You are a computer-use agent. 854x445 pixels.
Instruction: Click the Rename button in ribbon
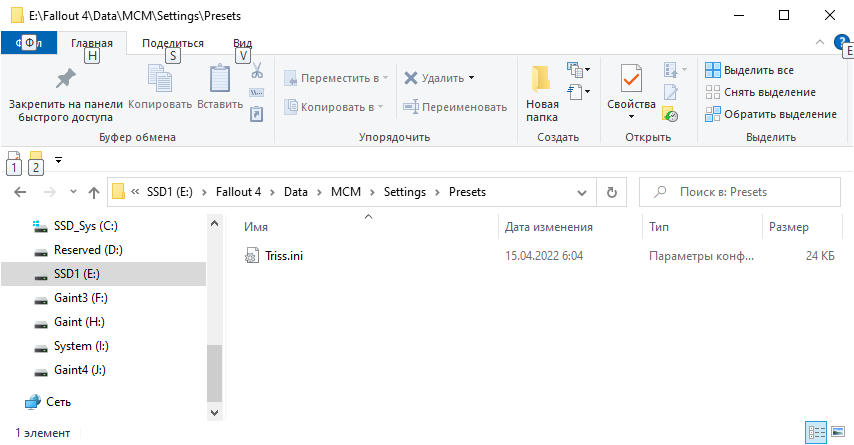click(455, 107)
